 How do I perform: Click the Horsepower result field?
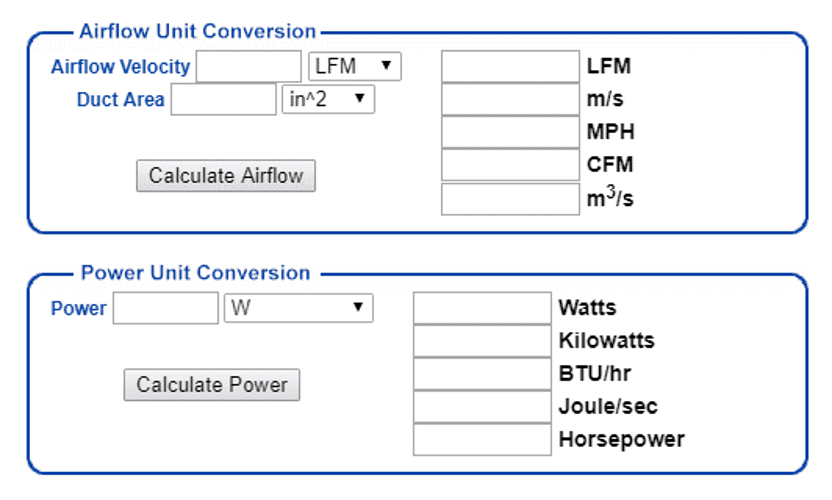click(482, 439)
